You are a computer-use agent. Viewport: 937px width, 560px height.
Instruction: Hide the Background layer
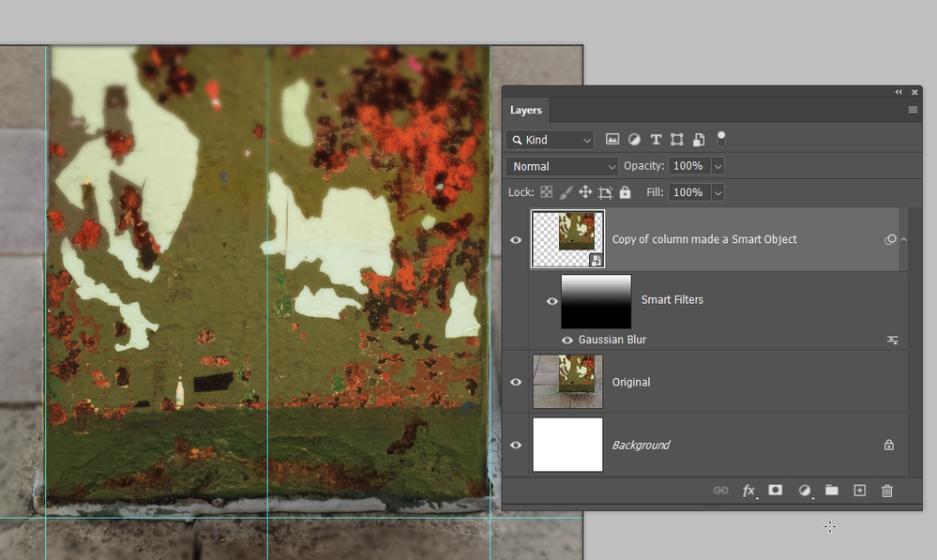516,446
